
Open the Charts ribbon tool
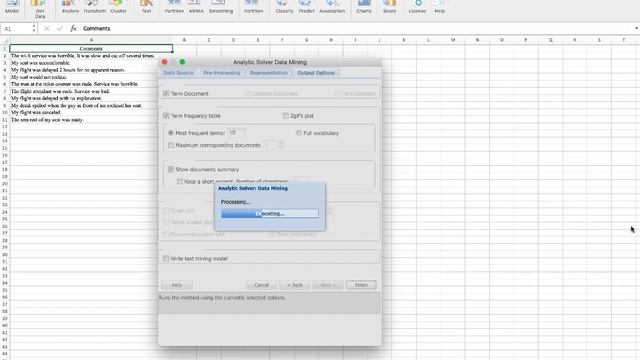coord(364,7)
